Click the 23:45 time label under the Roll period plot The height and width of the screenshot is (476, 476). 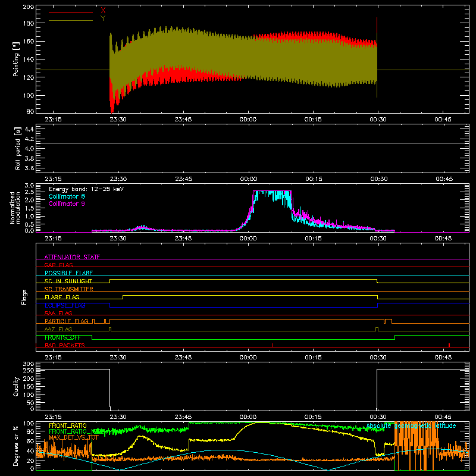click(183, 179)
